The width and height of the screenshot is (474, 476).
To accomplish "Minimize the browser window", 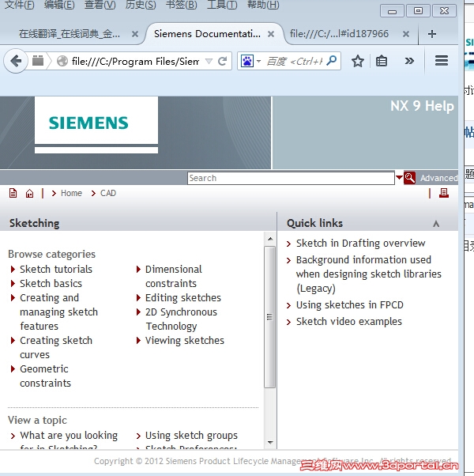I will pos(392,11).
